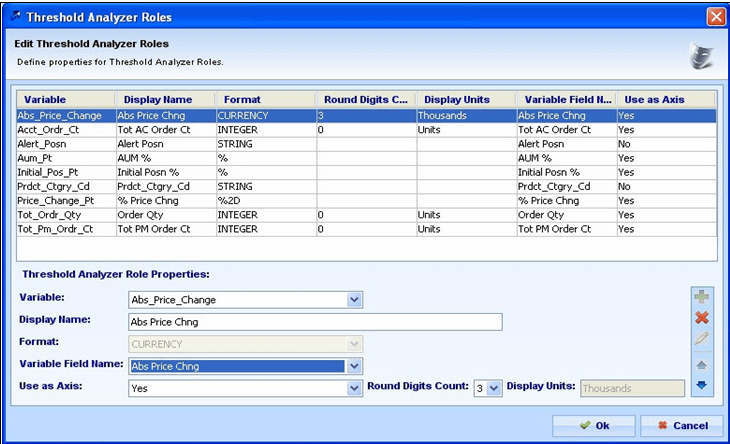The width and height of the screenshot is (730, 444).
Task: Open the Round Digits Count dropdown
Action: coord(494,388)
